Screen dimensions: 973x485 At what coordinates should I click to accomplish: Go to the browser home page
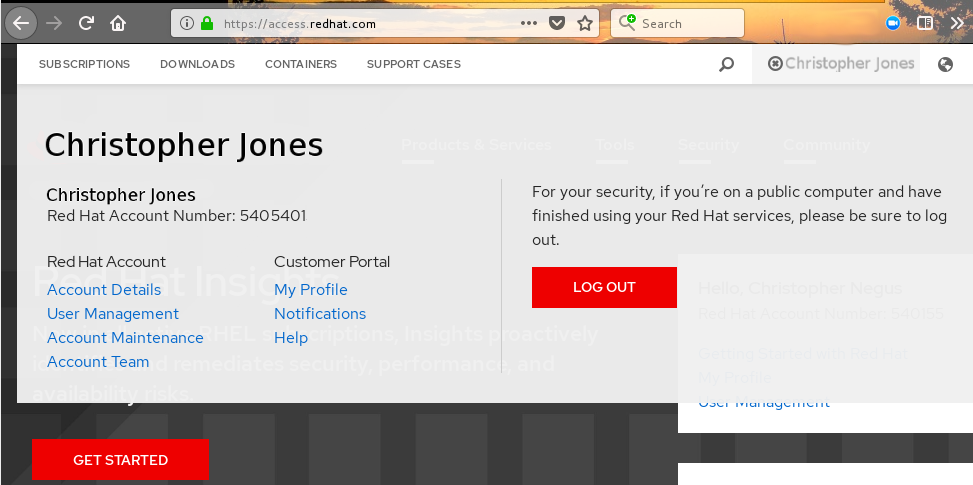click(x=118, y=22)
